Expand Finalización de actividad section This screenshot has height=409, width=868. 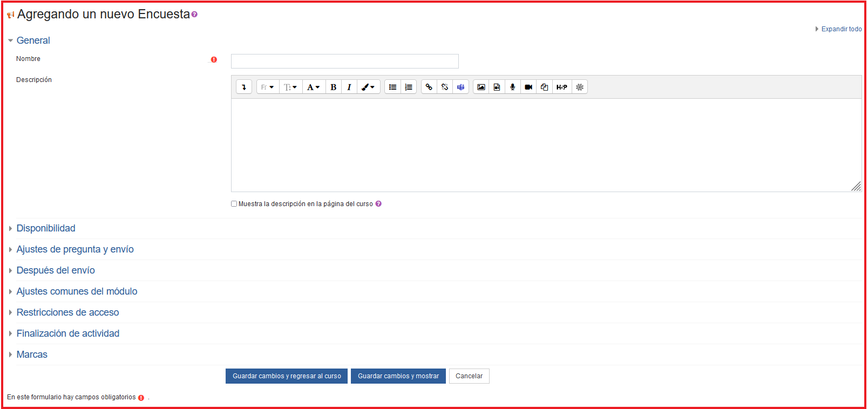click(x=68, y=333)
